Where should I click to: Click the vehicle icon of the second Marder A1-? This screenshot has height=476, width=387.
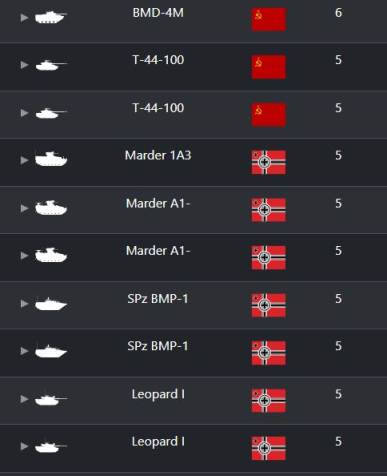point(51,255)
